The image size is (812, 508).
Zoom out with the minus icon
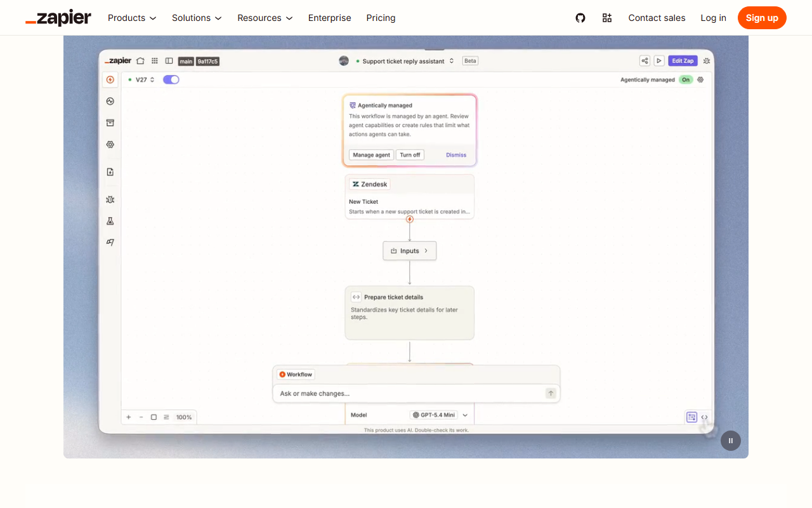pos(141,417)
